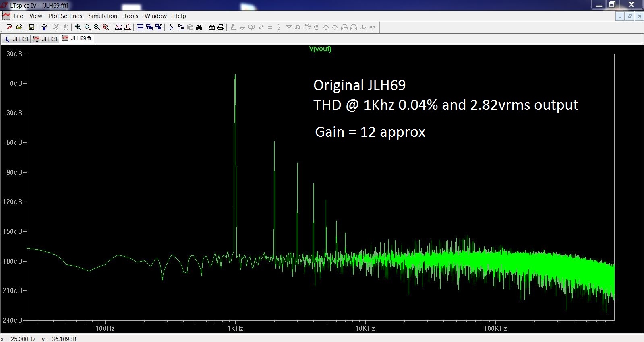
Task: Click the 10KHz horizontal axis label
Action: click(x=365, y=328)
